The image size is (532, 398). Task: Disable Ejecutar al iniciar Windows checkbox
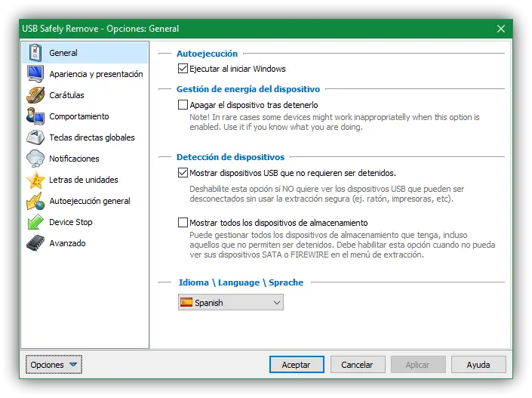point(183,69)
